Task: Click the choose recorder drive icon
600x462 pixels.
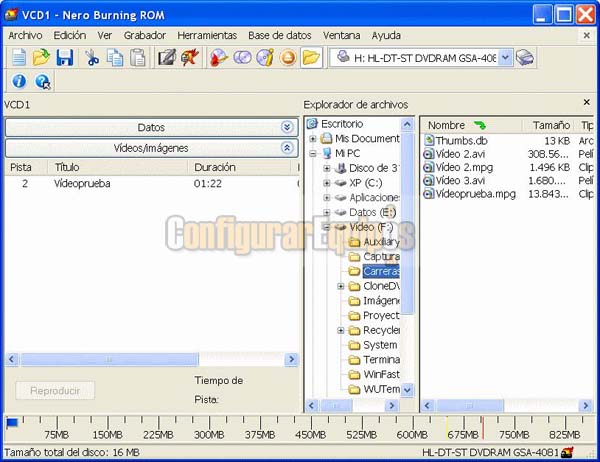Action: coord(525,57)
